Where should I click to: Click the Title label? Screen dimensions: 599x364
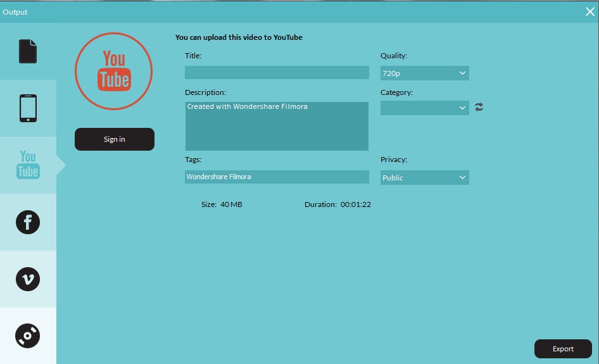tap(193, 55)
